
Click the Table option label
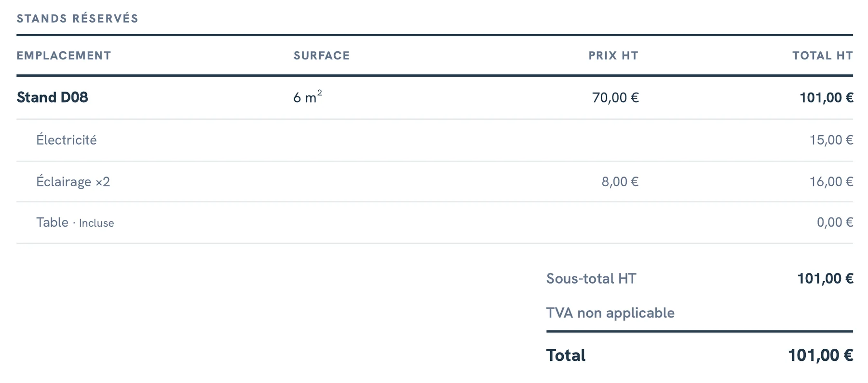pos(52,222)
